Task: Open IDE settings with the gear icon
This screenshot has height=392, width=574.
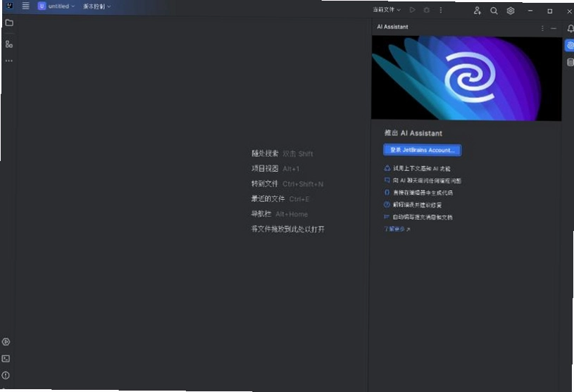Action: coord(511,11)
